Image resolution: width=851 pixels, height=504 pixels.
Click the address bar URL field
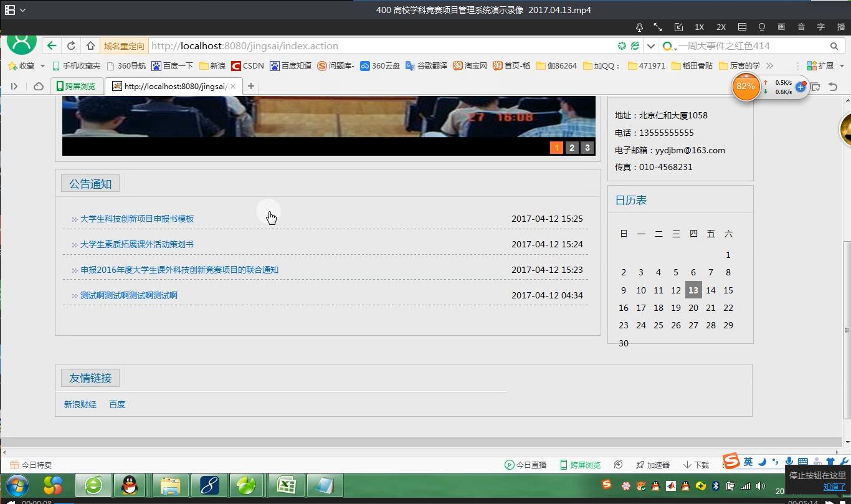click(x=380, y=45)
